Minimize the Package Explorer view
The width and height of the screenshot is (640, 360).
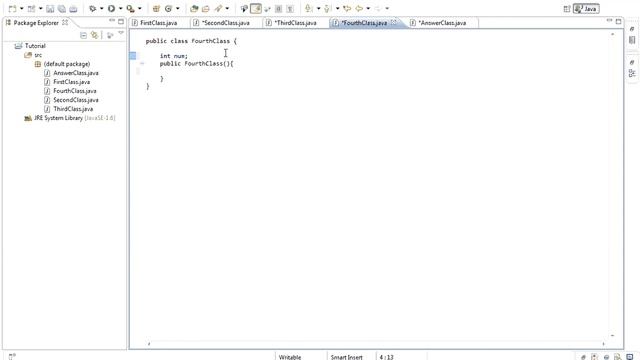112,20
